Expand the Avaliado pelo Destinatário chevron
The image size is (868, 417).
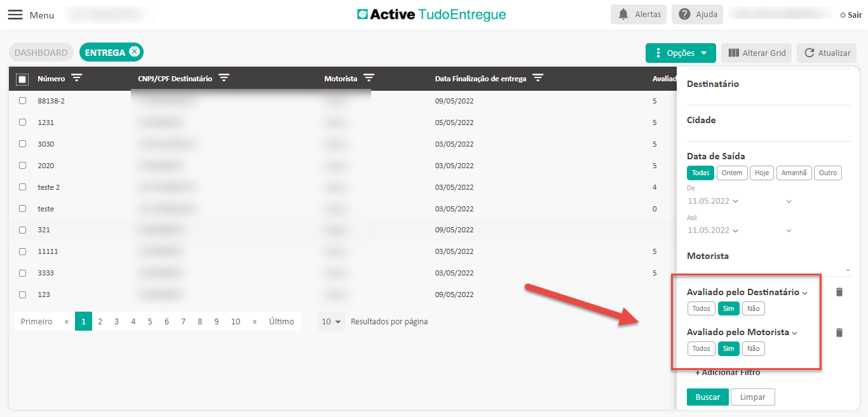pos(805,293)
